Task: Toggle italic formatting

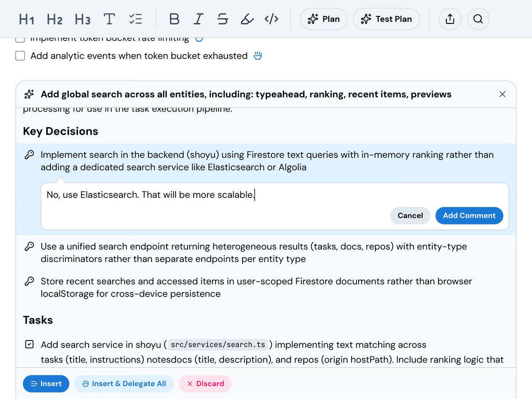Action: click(199, 19)
